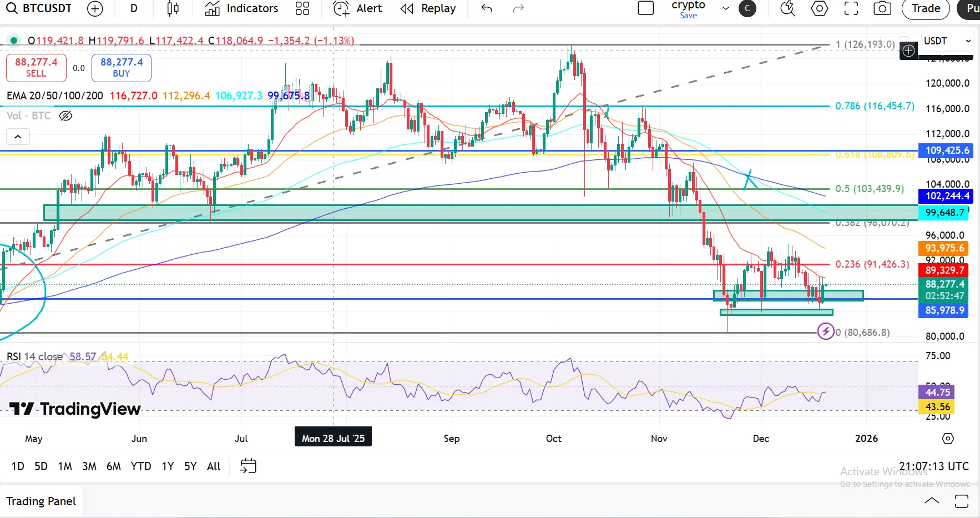Click the 88,277.4 BUY button
980x518 pixels.
point(122,67)
